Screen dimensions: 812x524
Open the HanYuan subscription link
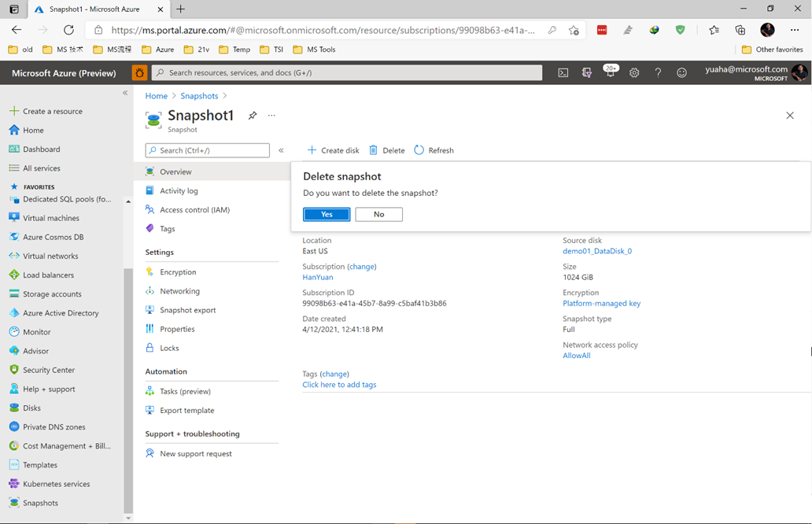point(318,277)
